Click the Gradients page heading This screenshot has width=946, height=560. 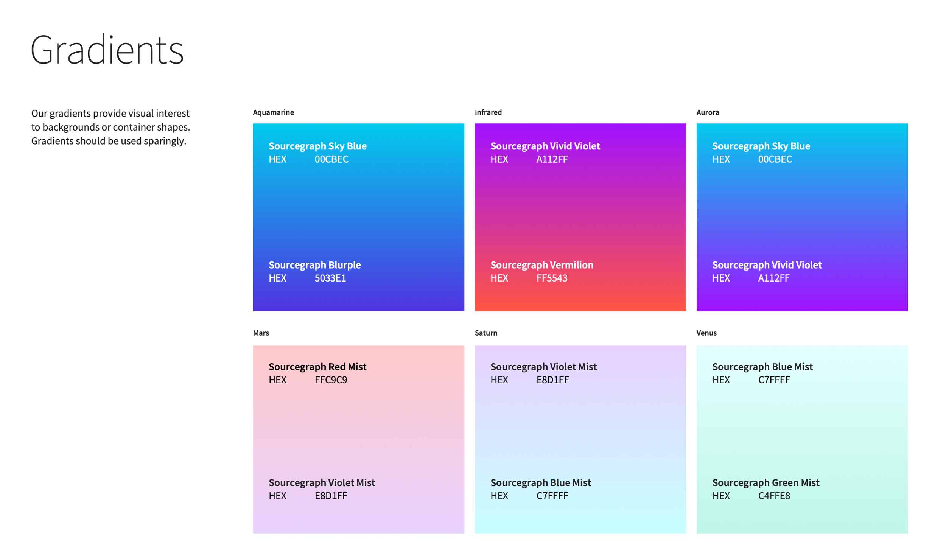[x=107, y=50]
